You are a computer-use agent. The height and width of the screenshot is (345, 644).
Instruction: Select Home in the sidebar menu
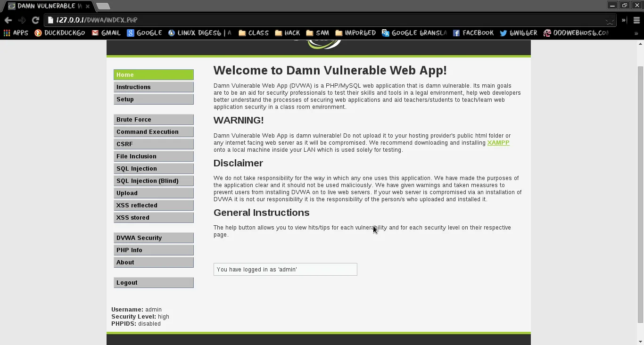pyautogui.click(x=154, y=75)
